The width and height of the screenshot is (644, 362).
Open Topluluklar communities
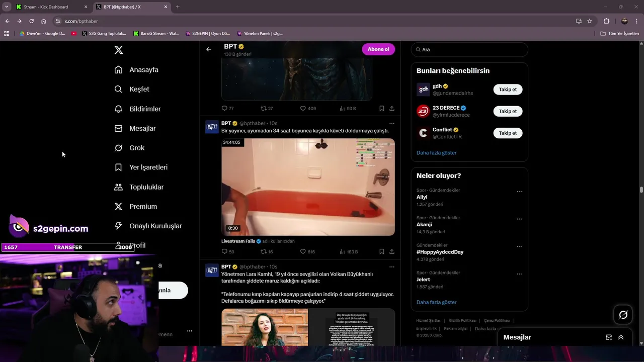coord(139,187)
